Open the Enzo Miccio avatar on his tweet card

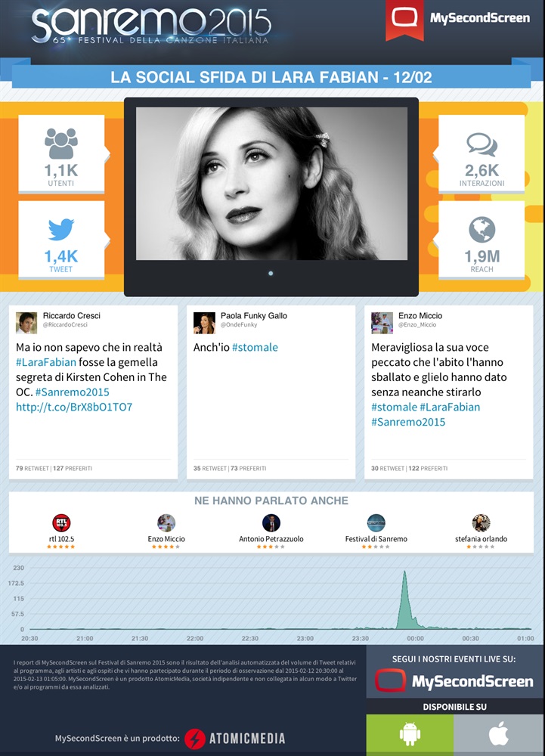[382, 323]
